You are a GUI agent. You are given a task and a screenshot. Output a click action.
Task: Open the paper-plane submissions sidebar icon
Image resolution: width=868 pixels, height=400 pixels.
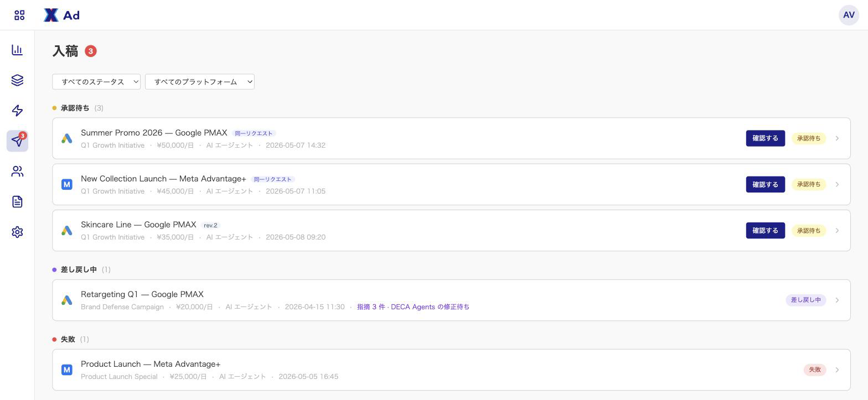click(x=17, y=141)
